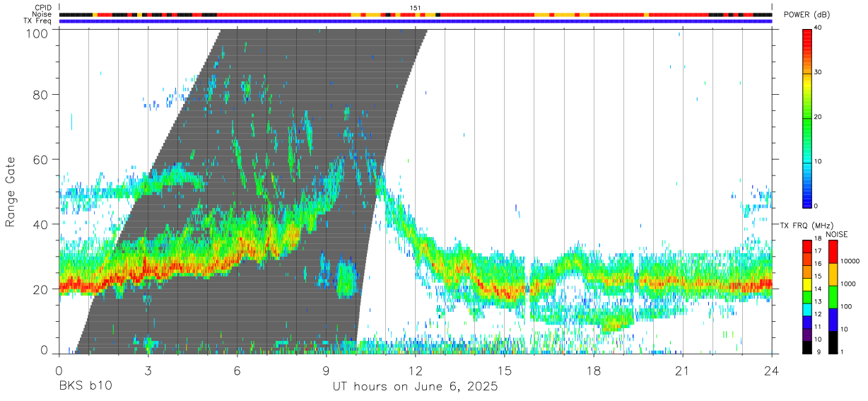Image resolution: width=868 pixels, height=401 pixels.
Task: Click the blue TX Freq strip above plot
Action: 416,21
